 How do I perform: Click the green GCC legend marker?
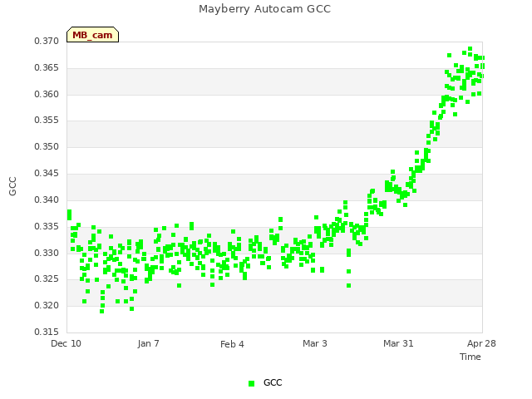pos(251,383)
